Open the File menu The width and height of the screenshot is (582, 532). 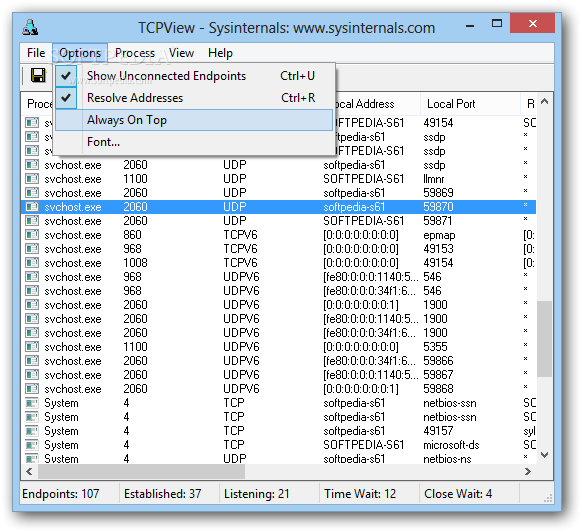(36, 53)
